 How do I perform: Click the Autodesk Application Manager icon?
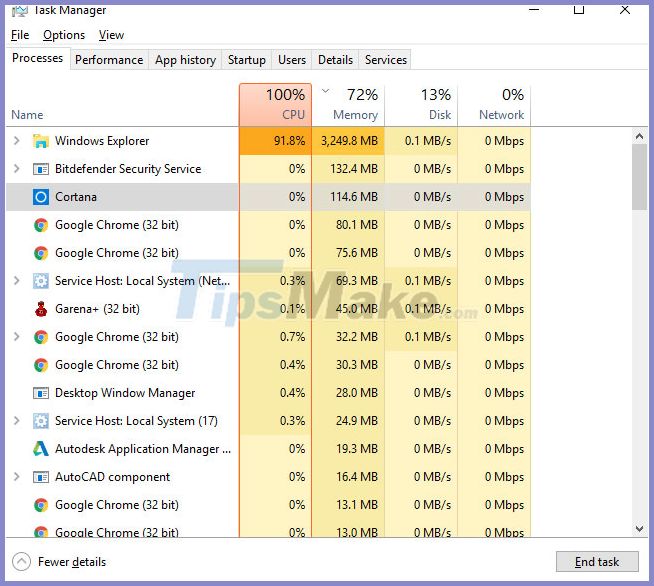pos(40,449)
